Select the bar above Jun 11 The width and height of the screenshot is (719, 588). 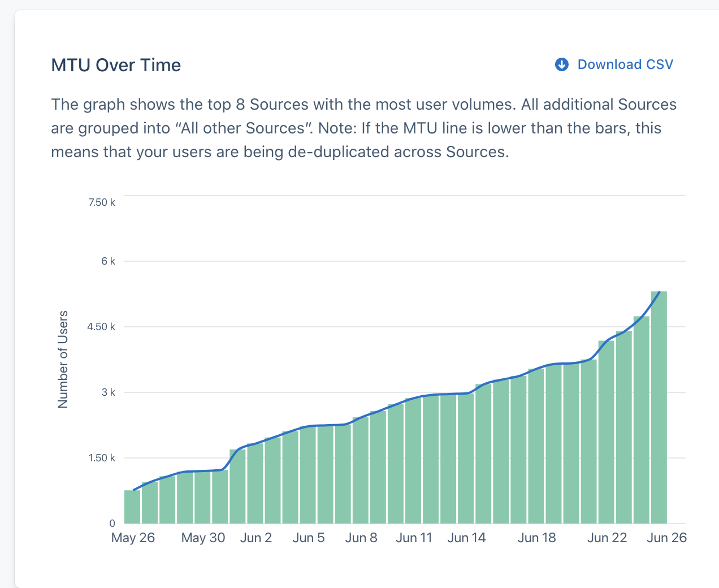coord(413,460)
